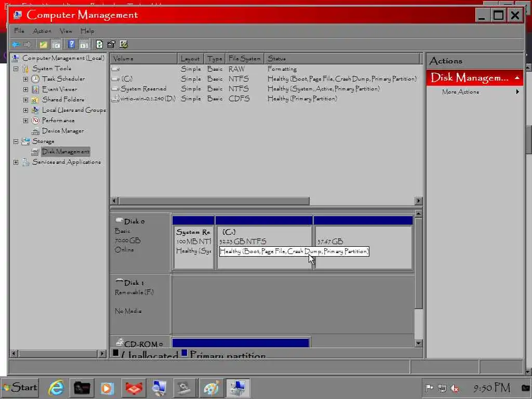
Task: Select Disk Management in the tree
Action: point(66,152)
